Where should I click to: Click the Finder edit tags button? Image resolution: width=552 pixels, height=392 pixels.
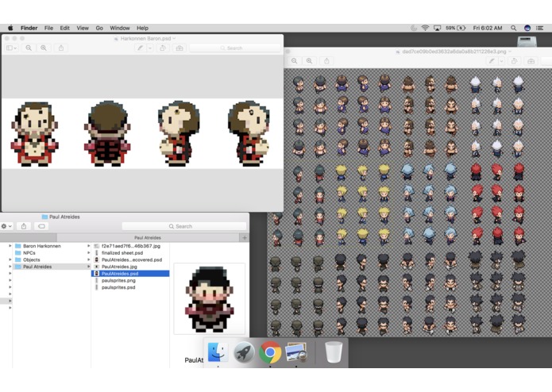41,226
